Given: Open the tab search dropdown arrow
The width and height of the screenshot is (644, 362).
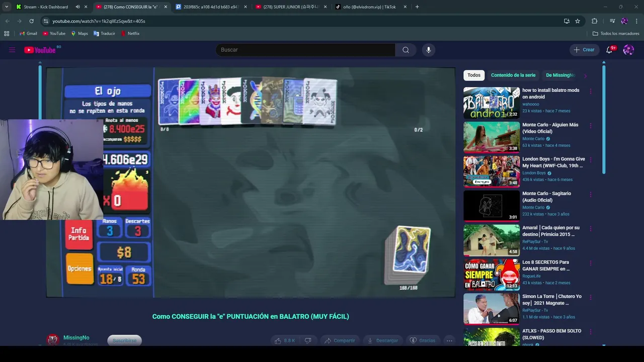Looking at the screenshot, I should coord(7,7).
